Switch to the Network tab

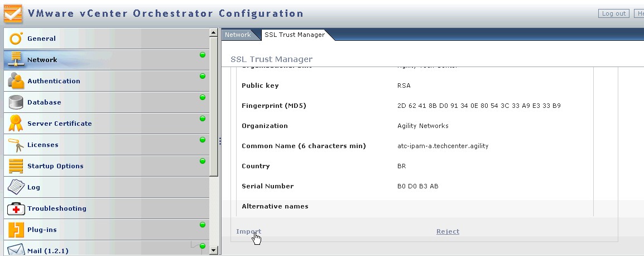(238, 35)
